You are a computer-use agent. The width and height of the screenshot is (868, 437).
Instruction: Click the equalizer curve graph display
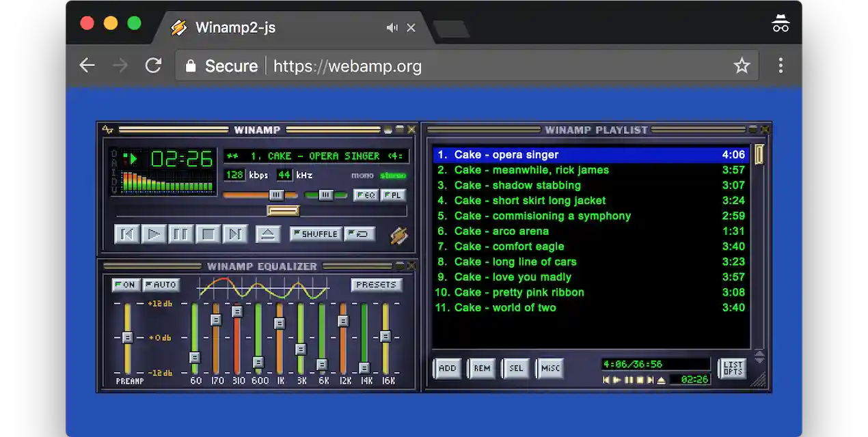point(263,288)
